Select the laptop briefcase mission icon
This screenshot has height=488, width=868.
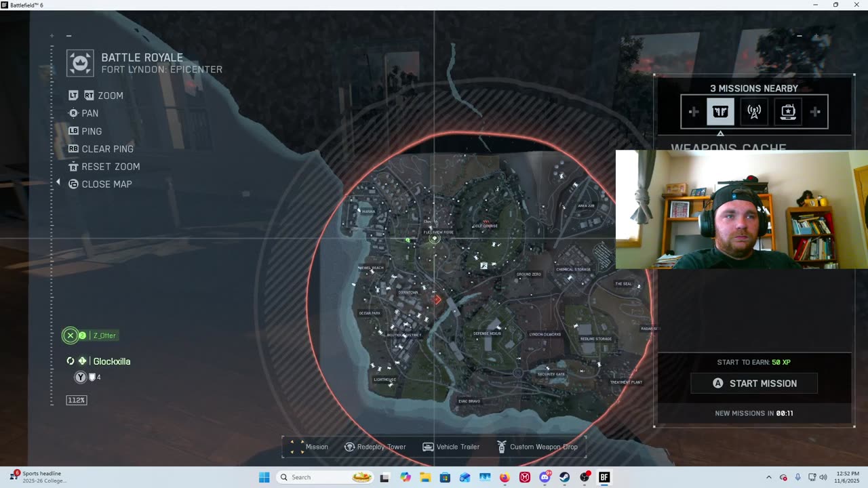tap(788, 112)
